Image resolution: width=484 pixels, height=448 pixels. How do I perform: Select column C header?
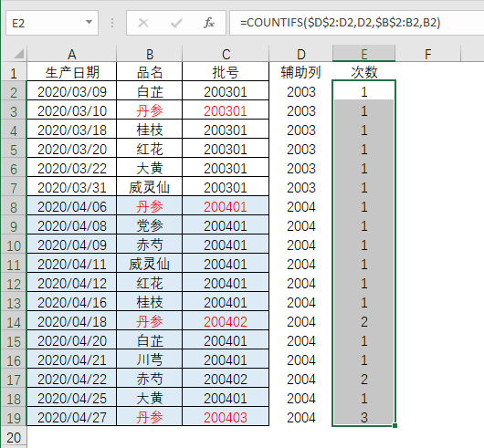click(226, 54)
